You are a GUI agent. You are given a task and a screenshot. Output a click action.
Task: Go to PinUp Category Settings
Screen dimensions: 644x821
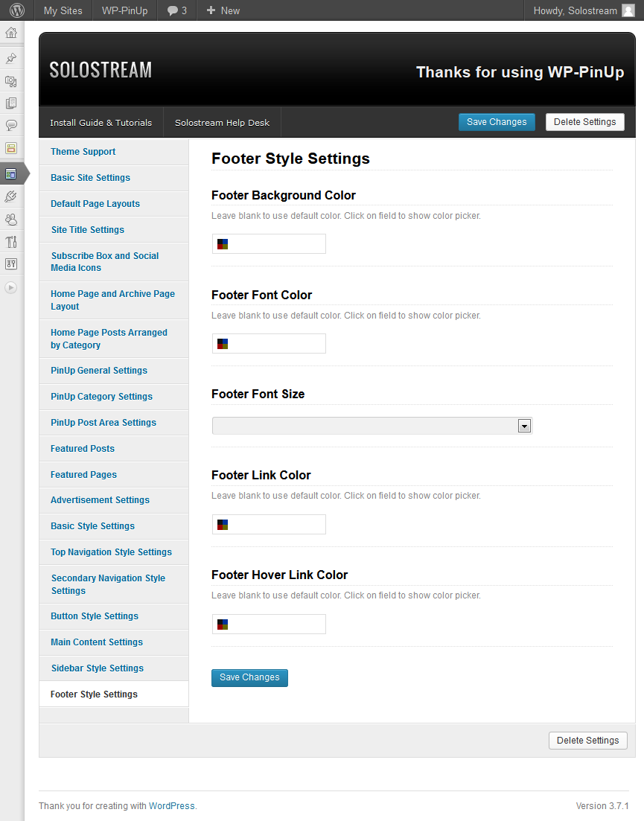(x=114, y=397)
